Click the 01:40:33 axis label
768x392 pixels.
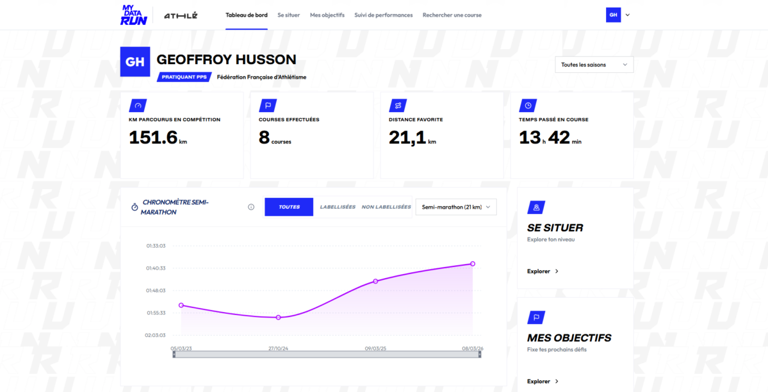156,268
